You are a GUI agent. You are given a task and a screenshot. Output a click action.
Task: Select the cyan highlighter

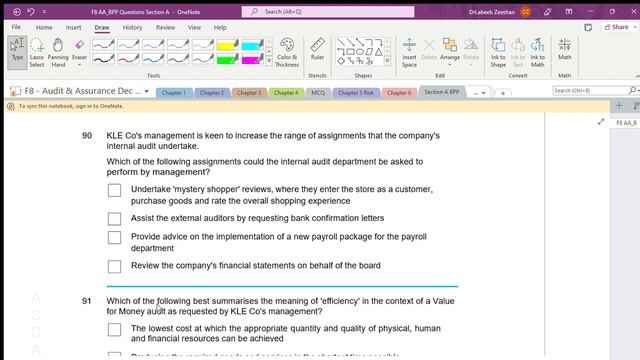(x=252, y=44)
